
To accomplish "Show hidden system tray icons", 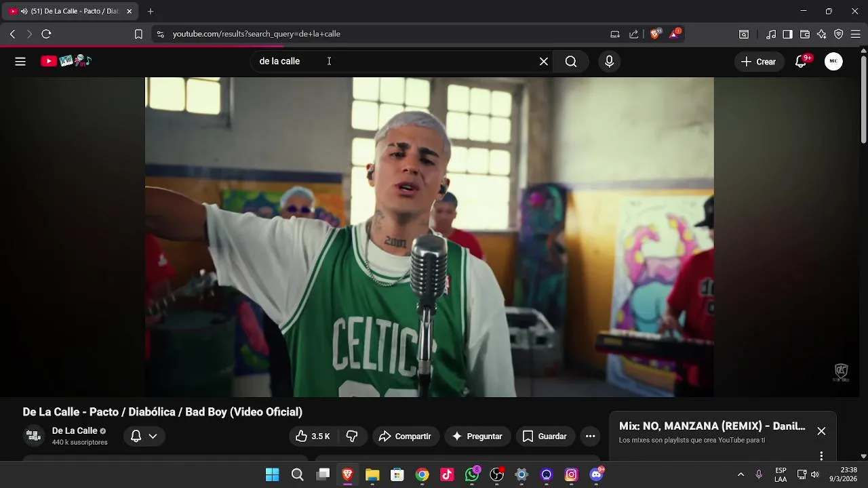I will 741,474.
